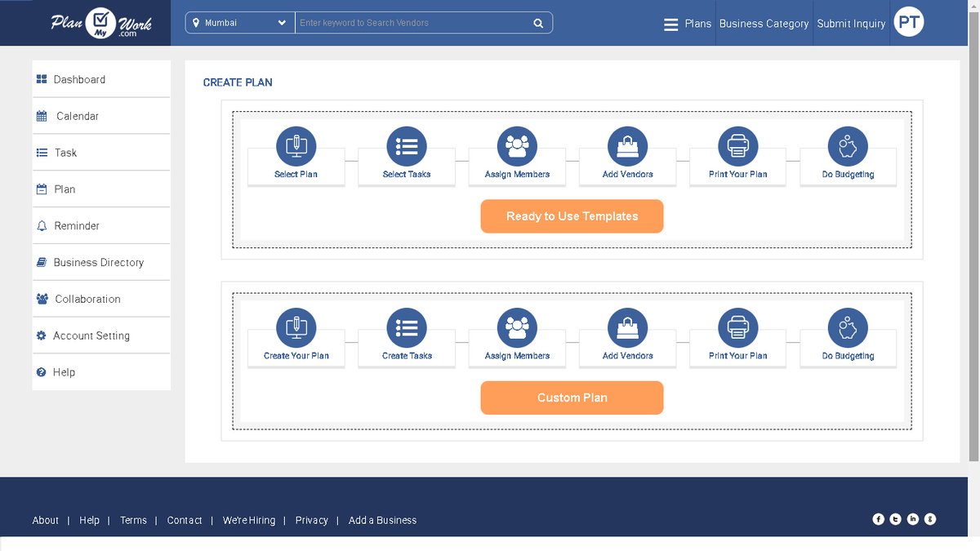Click the CREATE PLAN heading text
This screenshot has width=980, height=551.
238,82
